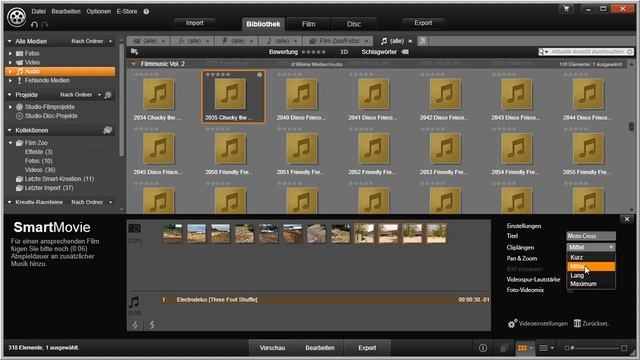Viewport: 640px width, 360px height.
Task: Switch to the Disc tab
Action: 354,24
